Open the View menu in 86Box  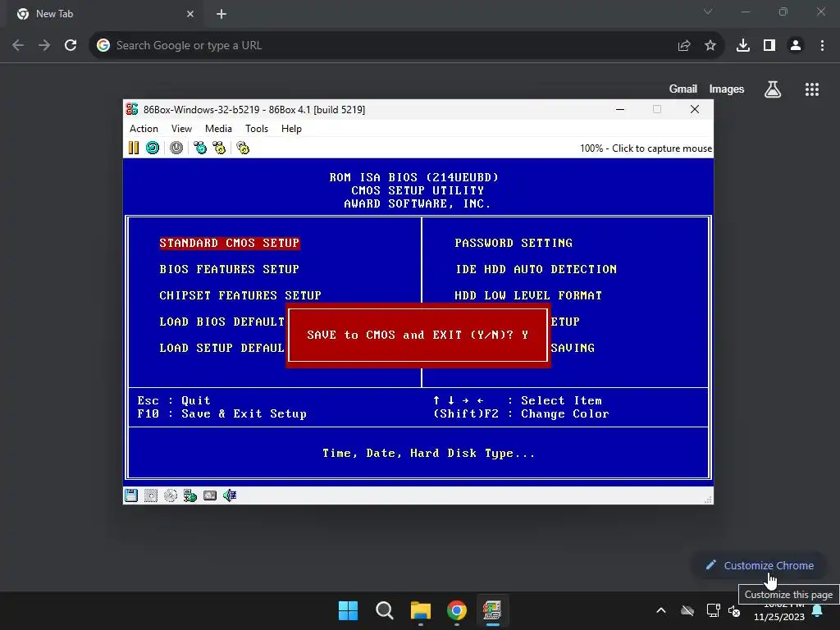pos(181,129)
